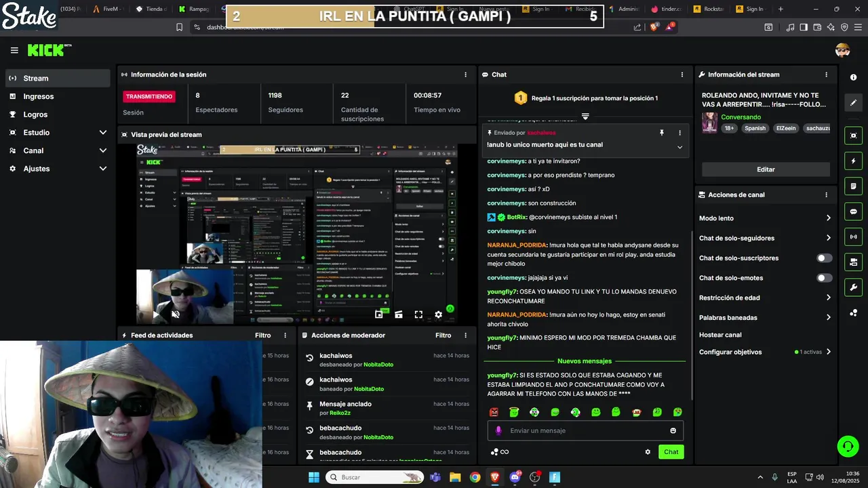Open pinned message options menu
868x488 pixels.
[x=679, y=133]
